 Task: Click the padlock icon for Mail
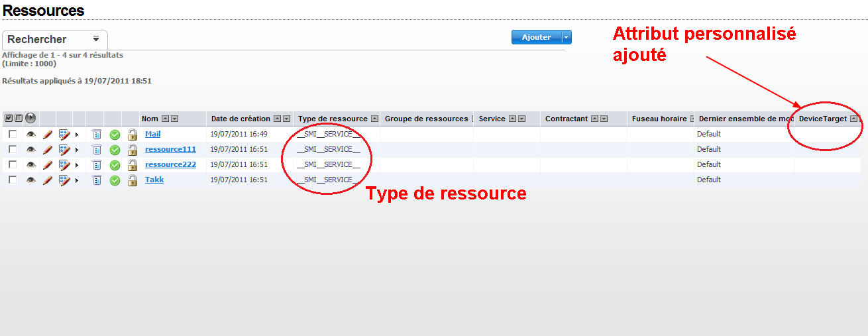point(132,134)
